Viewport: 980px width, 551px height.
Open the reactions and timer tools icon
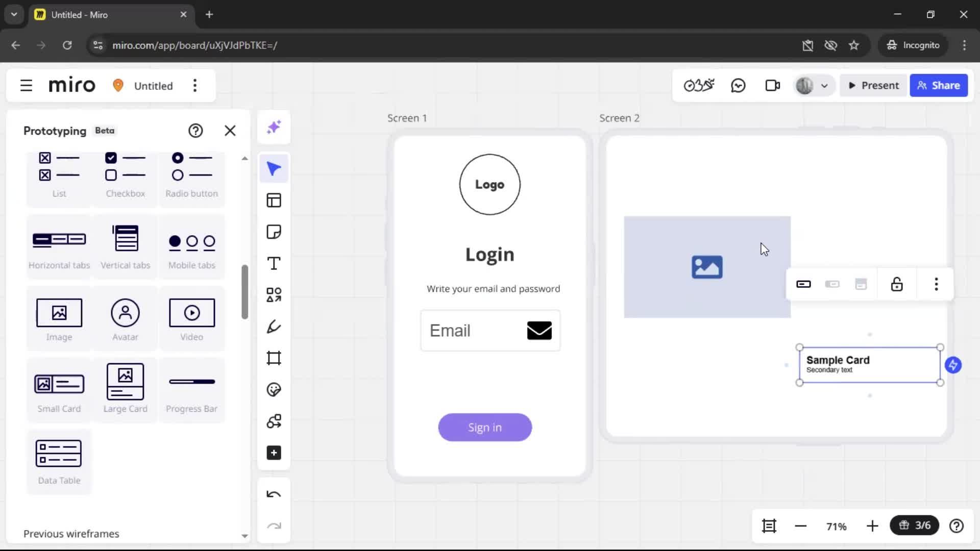[699, 86]
